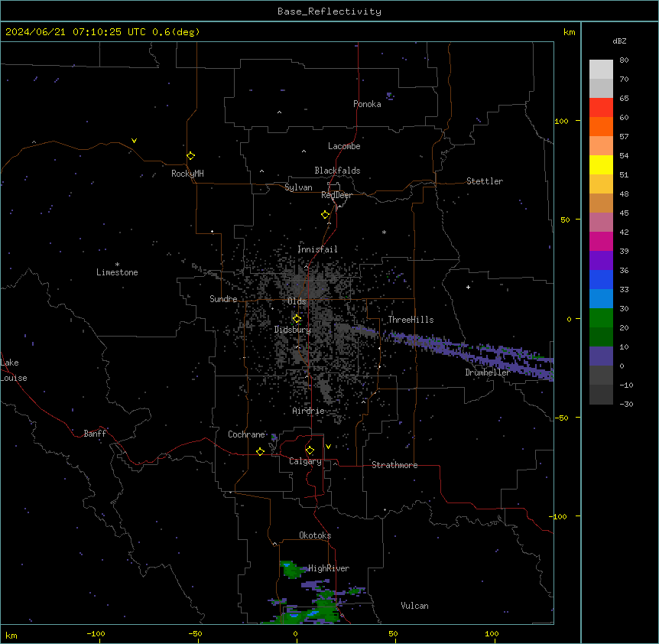Click the RockyMH label
The height and width of the screenshot is (644, 659).
tap(187, 173)
